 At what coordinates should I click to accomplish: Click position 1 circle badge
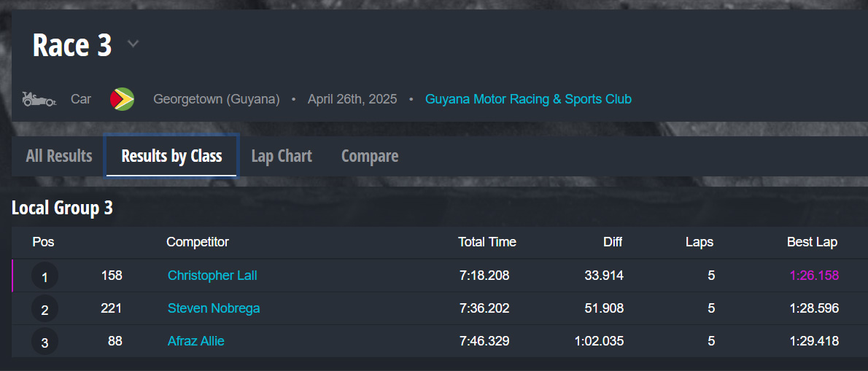coord(44,276)
